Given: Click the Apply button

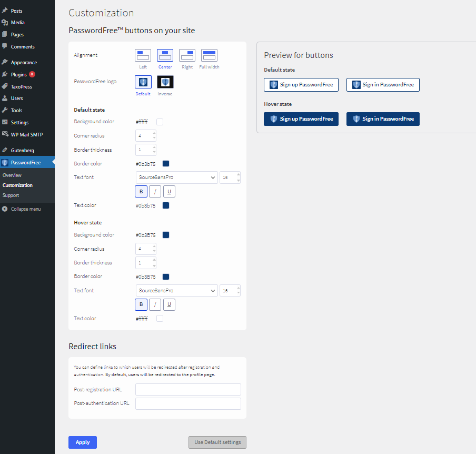Looking at the screenshot, I should [83, 442].
